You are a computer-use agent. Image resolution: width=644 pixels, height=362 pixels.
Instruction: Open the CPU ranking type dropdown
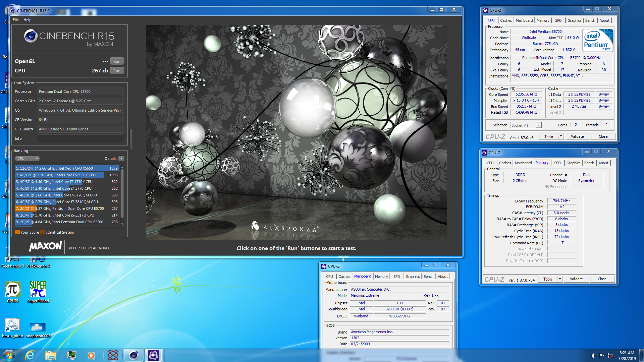click(x=28, y=159)
